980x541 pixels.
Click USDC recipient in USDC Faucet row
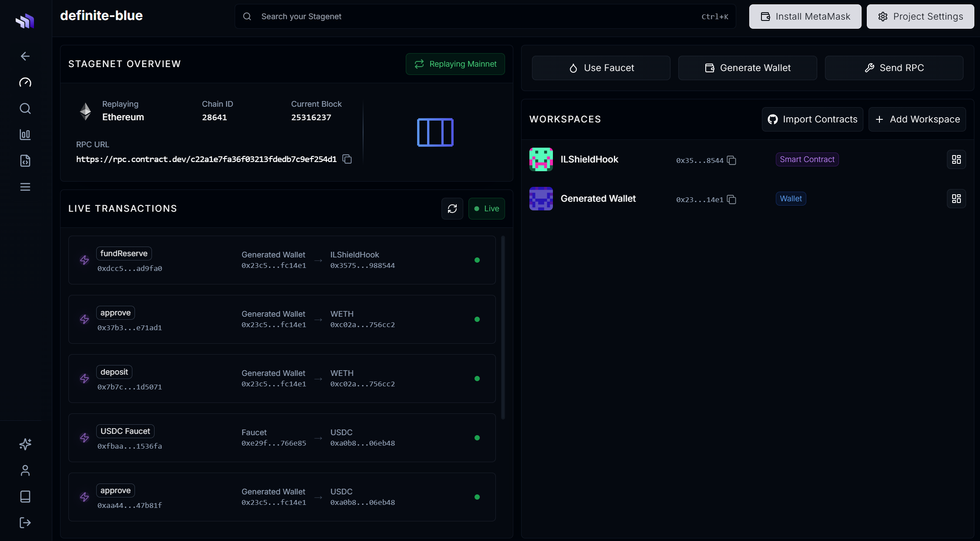pyautogui.click(x=362, y=438)
